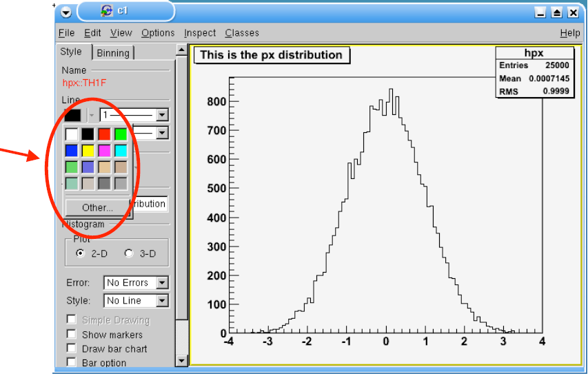This screenshot has height=378, width=588.
Task: Open the Help menu
Action: [x=570, y=33]
